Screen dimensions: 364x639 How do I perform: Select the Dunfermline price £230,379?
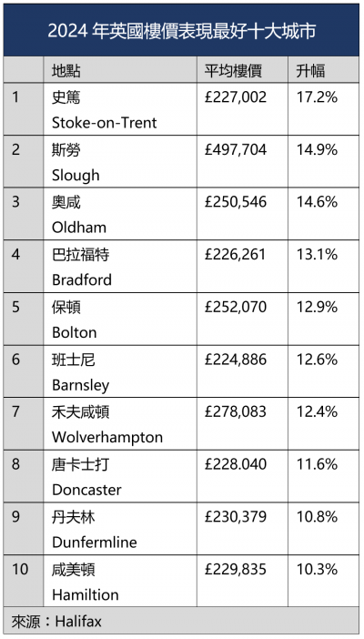point(236,517)
